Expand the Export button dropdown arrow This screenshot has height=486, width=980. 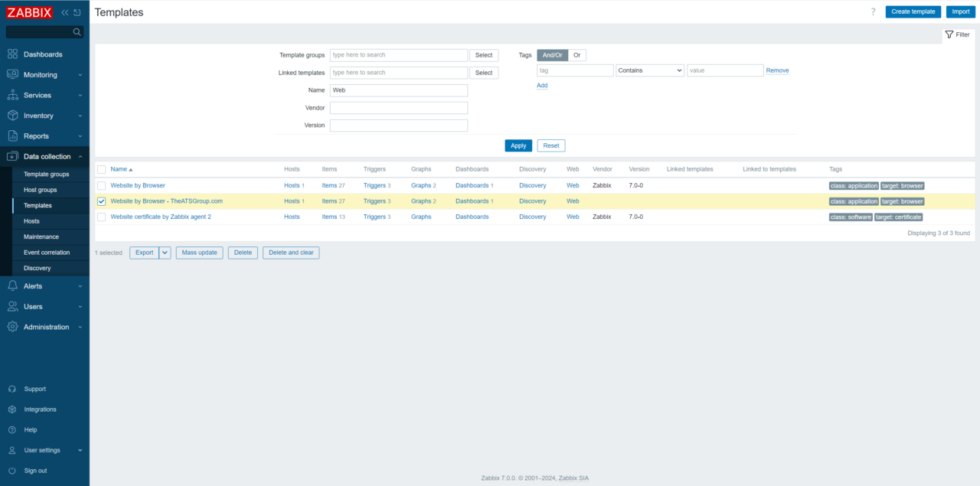165,252
